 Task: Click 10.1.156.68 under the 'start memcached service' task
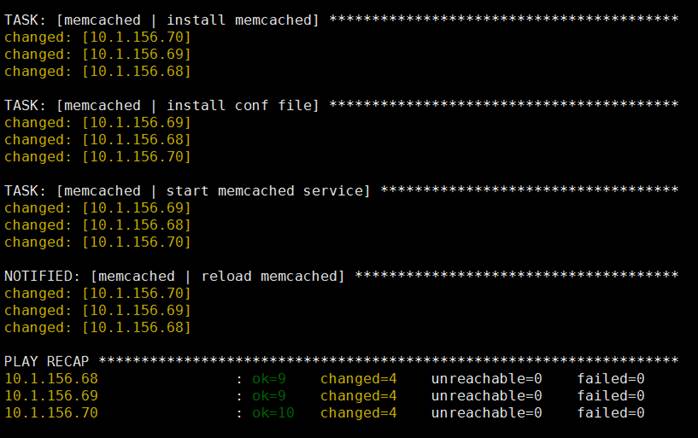coord(137,225)
